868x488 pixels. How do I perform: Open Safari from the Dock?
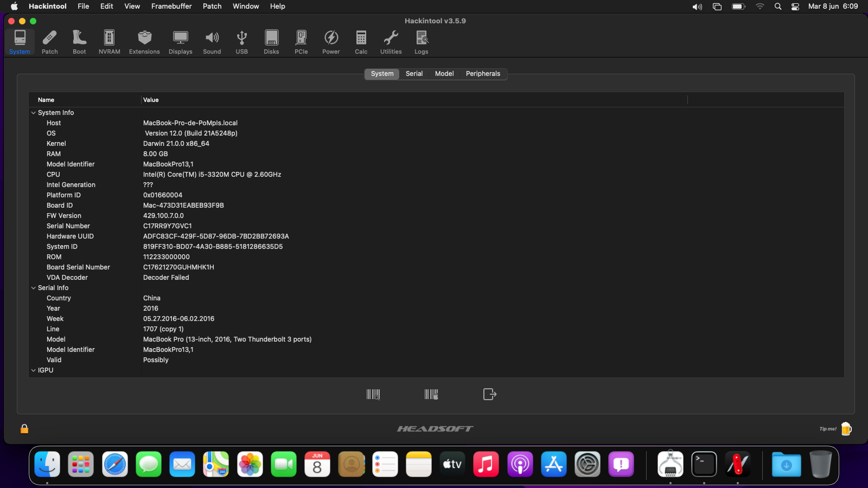[x=114, y=464]
